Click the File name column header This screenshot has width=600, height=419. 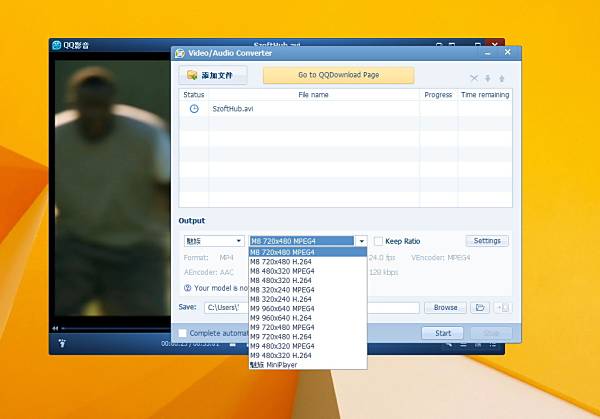(x=314, y=95)
